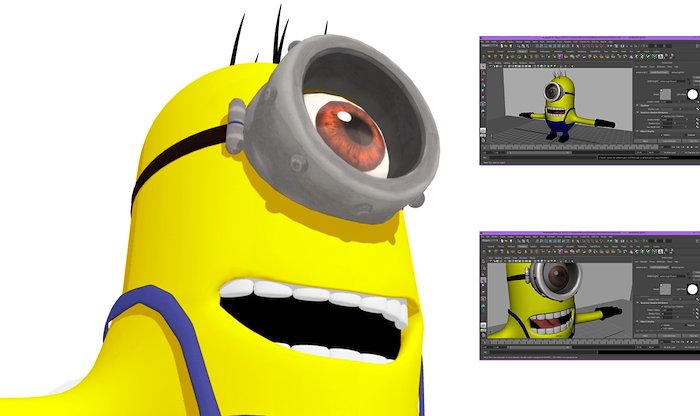Select the highlighted shelf tab in upper Maya window
Image resolution: width=700 pixels, height=416 pixels.
click(522, 51)
